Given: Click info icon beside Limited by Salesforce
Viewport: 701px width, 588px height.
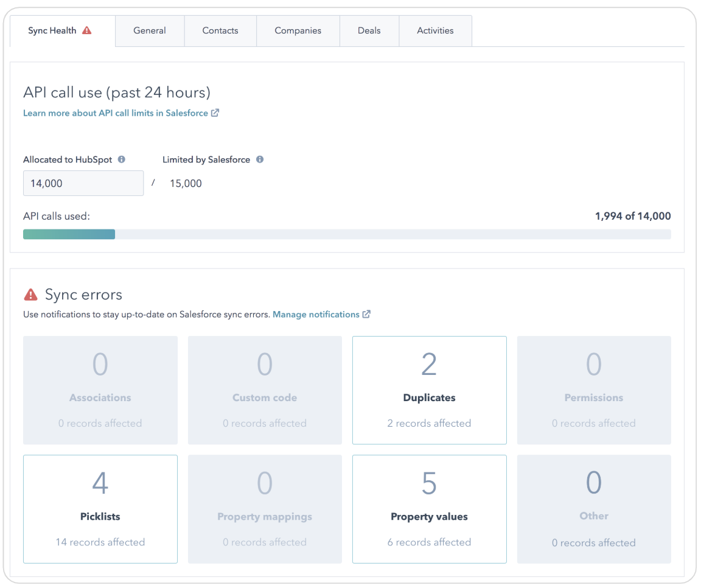Looking at the screenshot, I should pos(260,159).
